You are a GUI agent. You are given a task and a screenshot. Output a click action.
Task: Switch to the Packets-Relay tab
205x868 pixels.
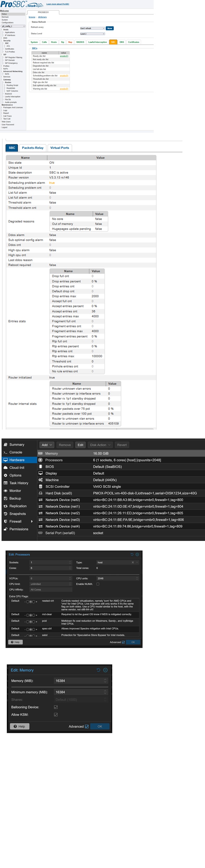[33, 148]
